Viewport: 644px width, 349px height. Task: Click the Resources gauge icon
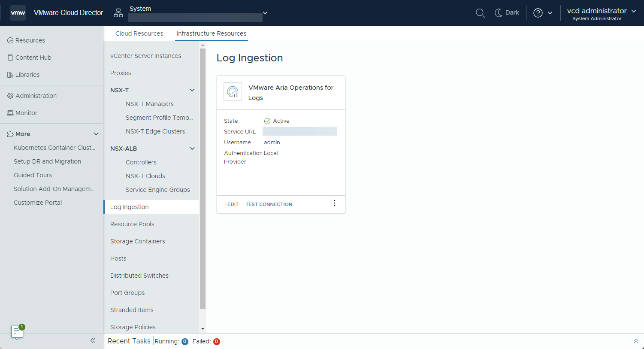10,40
